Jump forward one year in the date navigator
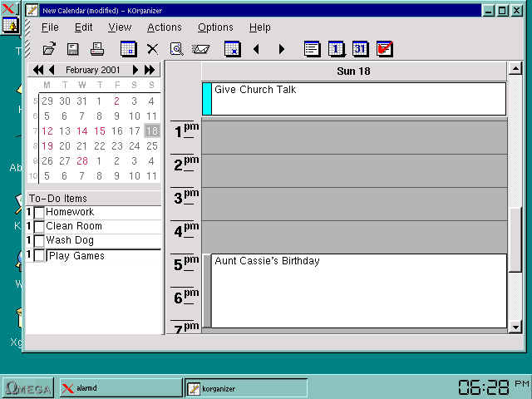This screenshot has height=399, width=532. click(x=150, y=70)
